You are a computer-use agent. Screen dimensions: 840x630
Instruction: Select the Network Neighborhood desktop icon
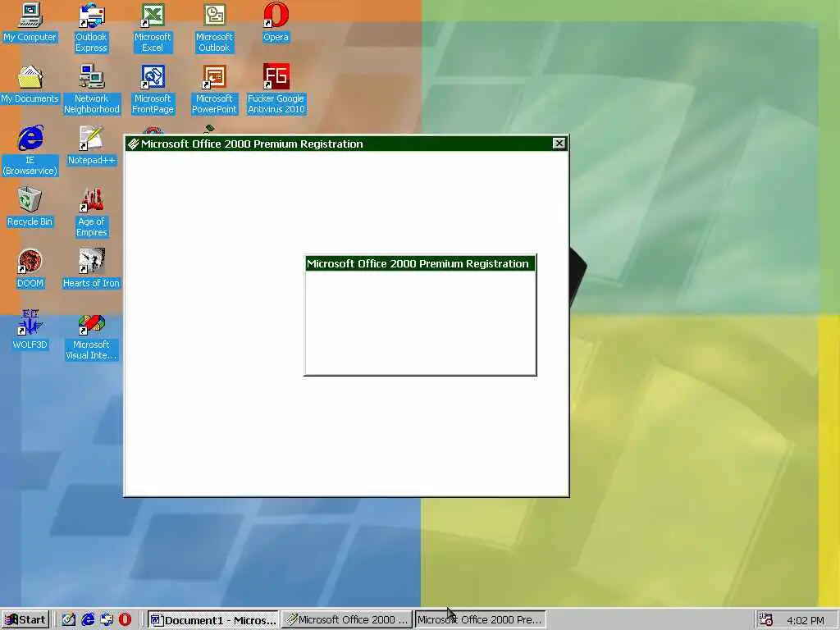[92, 89]
